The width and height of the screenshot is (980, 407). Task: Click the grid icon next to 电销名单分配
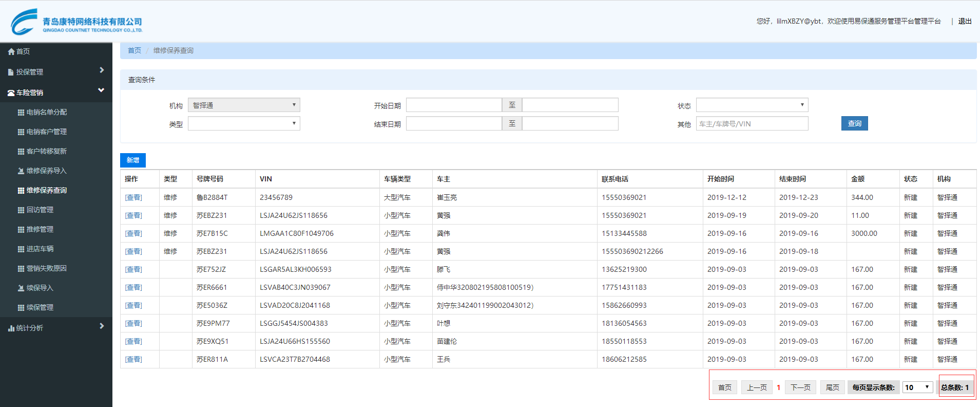pos(21,113)
